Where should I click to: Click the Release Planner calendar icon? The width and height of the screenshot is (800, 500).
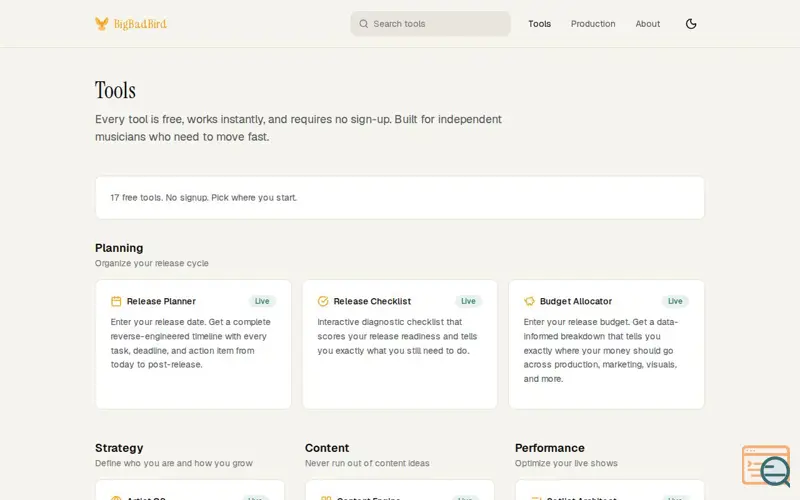click(x=116, y=302)
